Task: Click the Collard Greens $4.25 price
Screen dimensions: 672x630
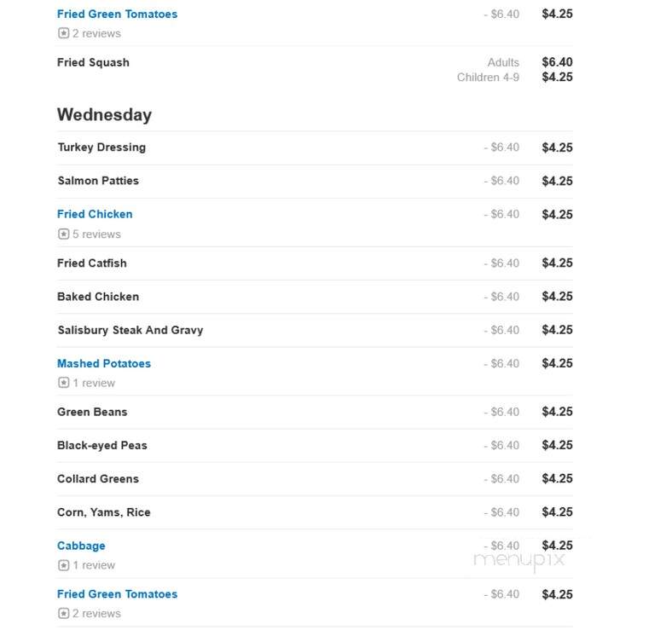Action: pos(557,479)
